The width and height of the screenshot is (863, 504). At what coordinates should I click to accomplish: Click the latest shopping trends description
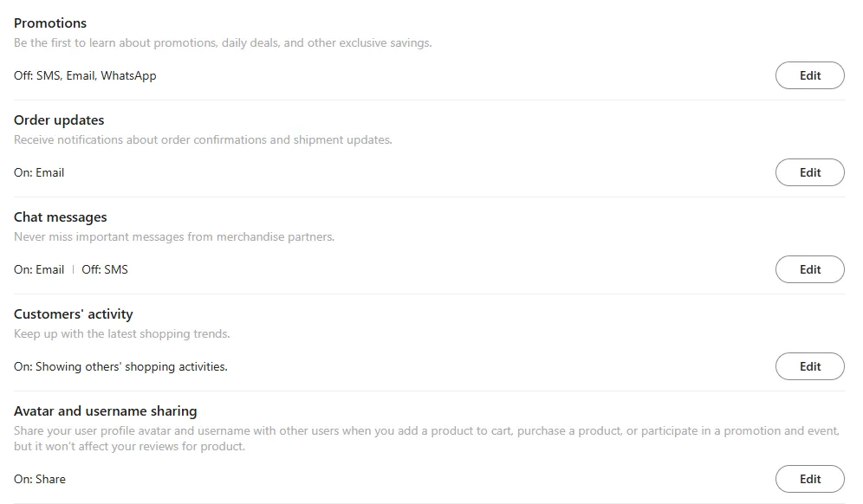tap(122, 333)
